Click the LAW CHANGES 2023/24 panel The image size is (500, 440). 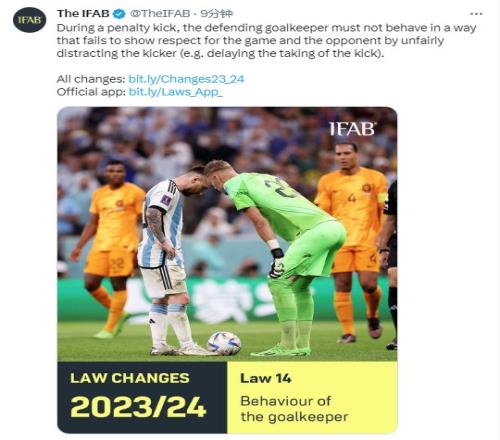pyautogui.click(x=142, y=397)
